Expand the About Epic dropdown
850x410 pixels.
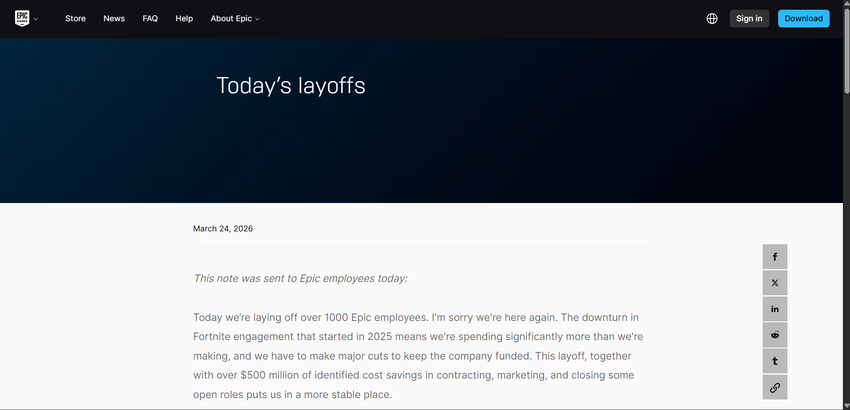(x=235, y=19)
